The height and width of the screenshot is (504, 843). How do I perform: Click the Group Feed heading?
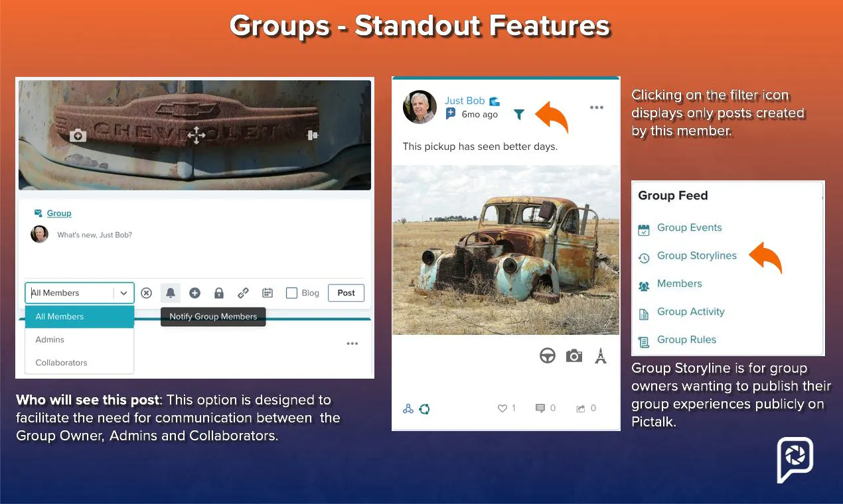click(673, 196)
